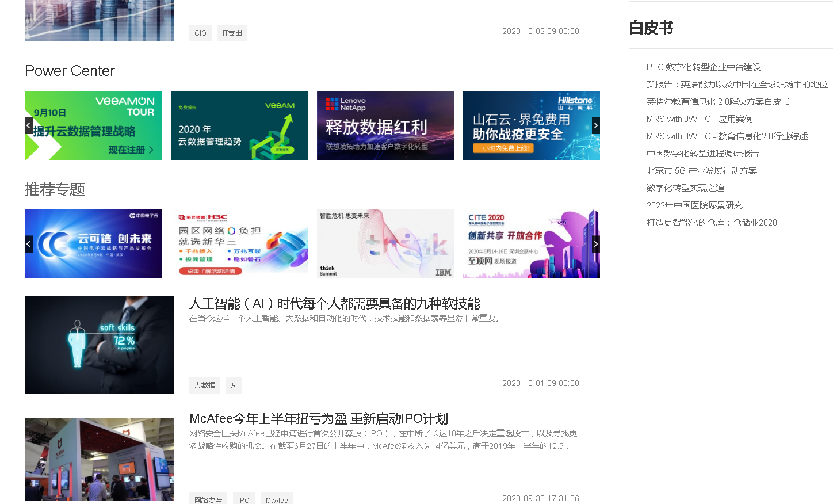Screen dimensions: 833x504
Task: Click the soft skills article thumbnail
Action: pyautogui.click(x=99, y=344)
